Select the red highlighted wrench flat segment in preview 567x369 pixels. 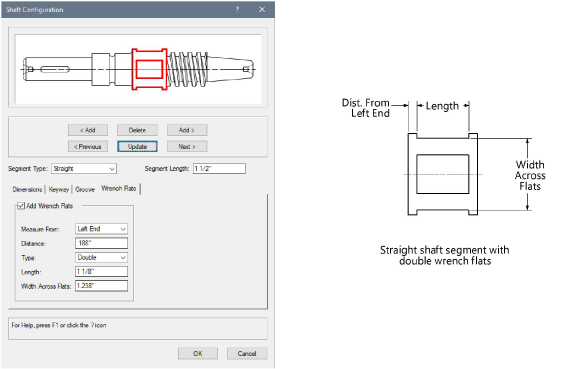pyautogui.click(x=149, y=69)
